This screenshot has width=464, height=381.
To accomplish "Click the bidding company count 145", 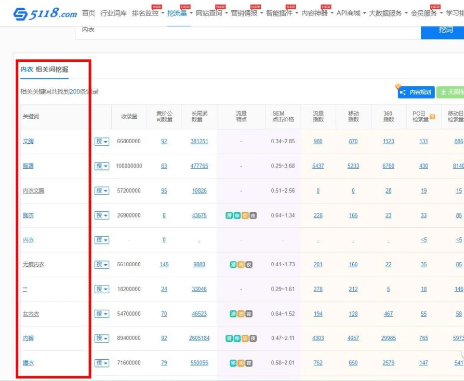I will pyautogui.click(x=164, y=265).
